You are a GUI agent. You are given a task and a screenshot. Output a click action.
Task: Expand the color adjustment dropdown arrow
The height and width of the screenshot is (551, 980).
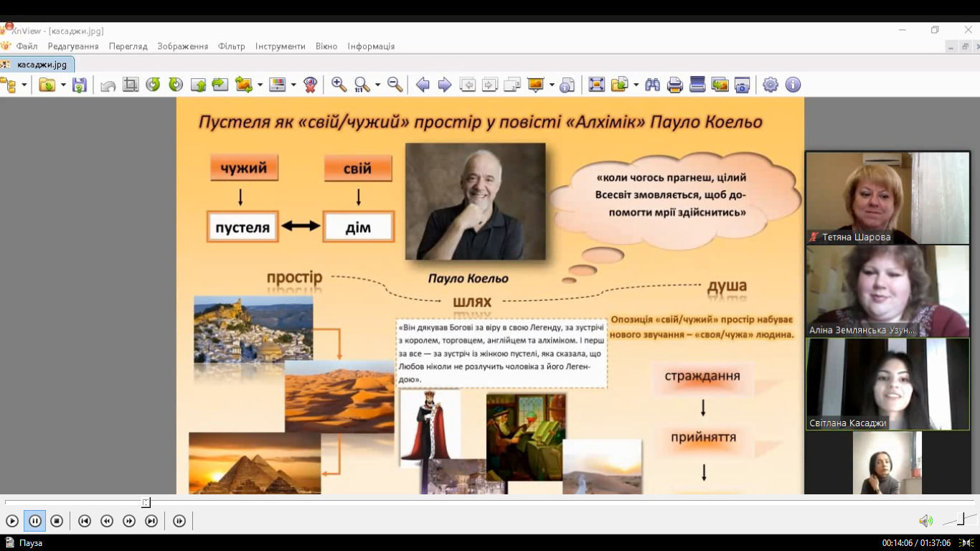coord(293,85)
